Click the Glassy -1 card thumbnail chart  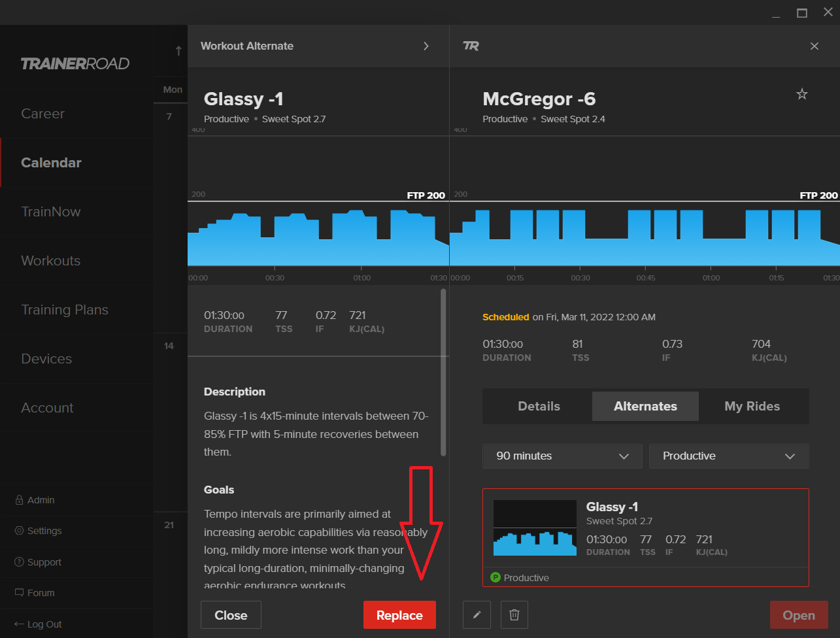[x=535, y=528]
